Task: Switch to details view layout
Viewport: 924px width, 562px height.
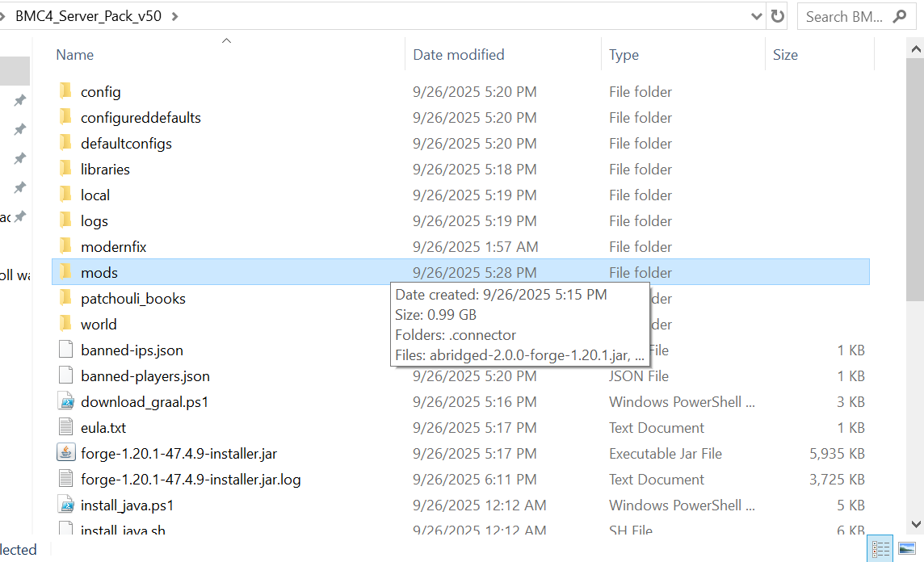Action: coord(880,548)
